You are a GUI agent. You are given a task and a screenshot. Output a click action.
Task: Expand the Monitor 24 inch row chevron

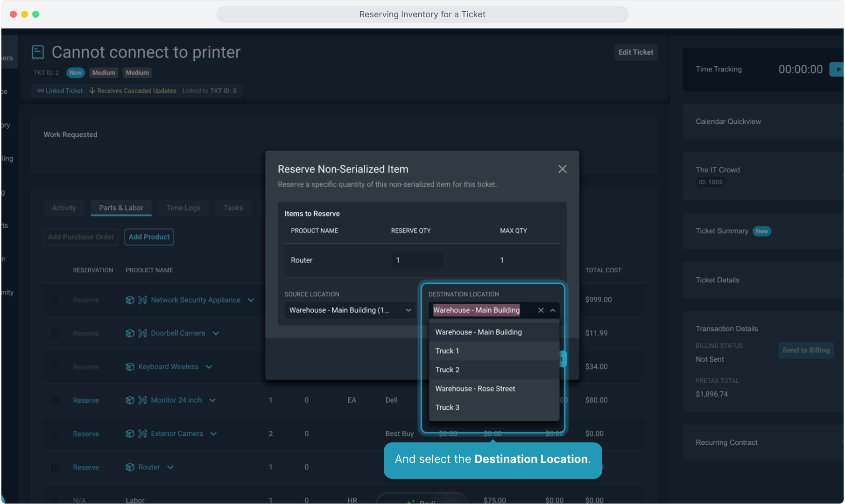pos(213,400)
